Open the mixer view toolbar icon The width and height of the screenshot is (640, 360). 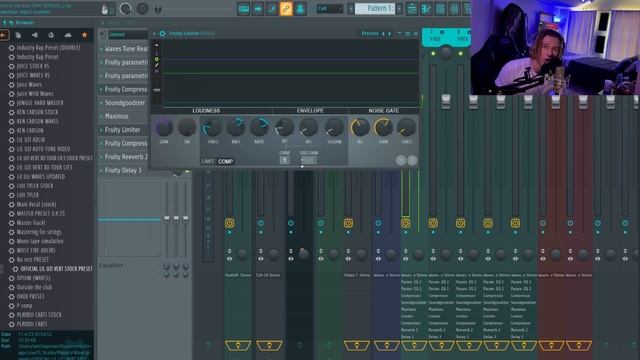point(454,9)
